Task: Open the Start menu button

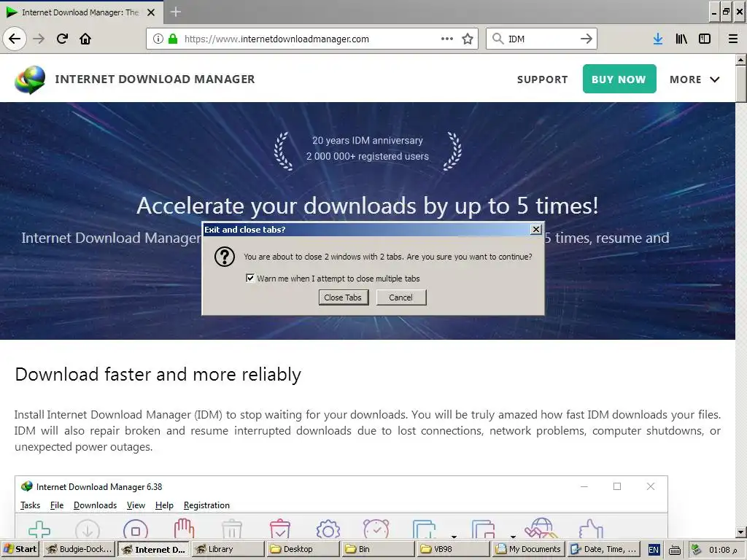Action: [20, 549]
